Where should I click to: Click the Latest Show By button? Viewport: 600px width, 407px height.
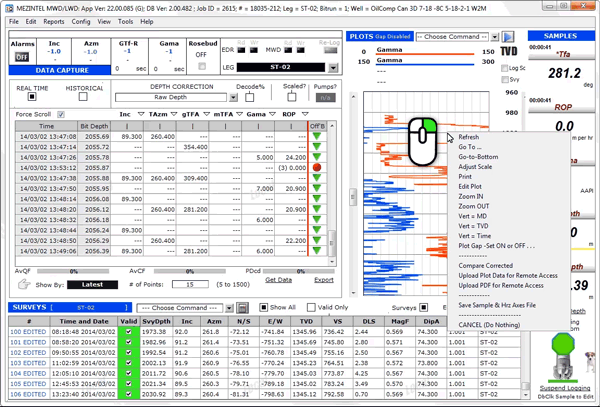coord(92,285)
